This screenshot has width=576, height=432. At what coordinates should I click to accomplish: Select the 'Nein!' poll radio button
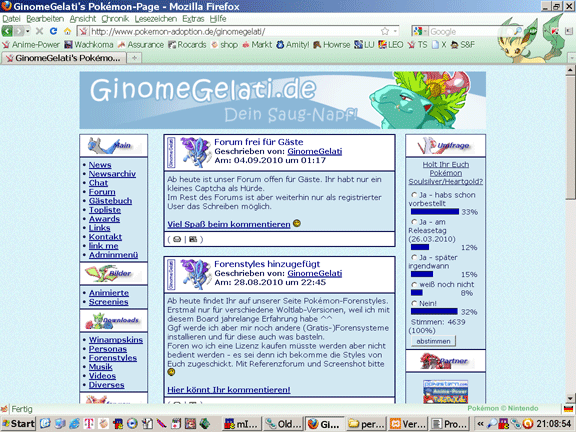click(x=414, y=303)
